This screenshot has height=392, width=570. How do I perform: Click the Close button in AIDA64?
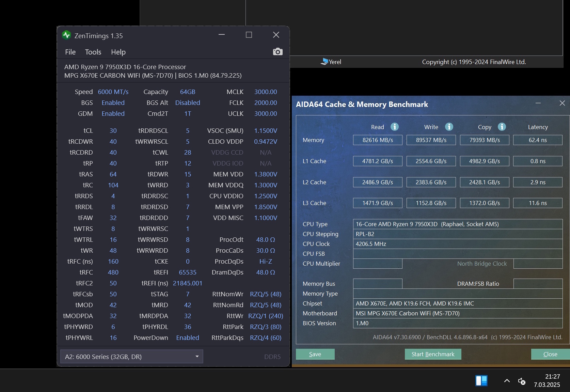550,354
